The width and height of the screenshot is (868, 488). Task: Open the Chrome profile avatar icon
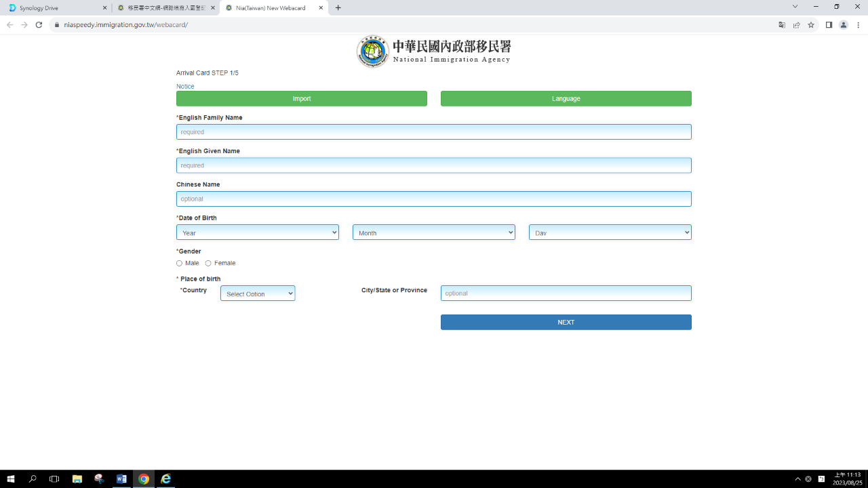click(x=844, y=25)
